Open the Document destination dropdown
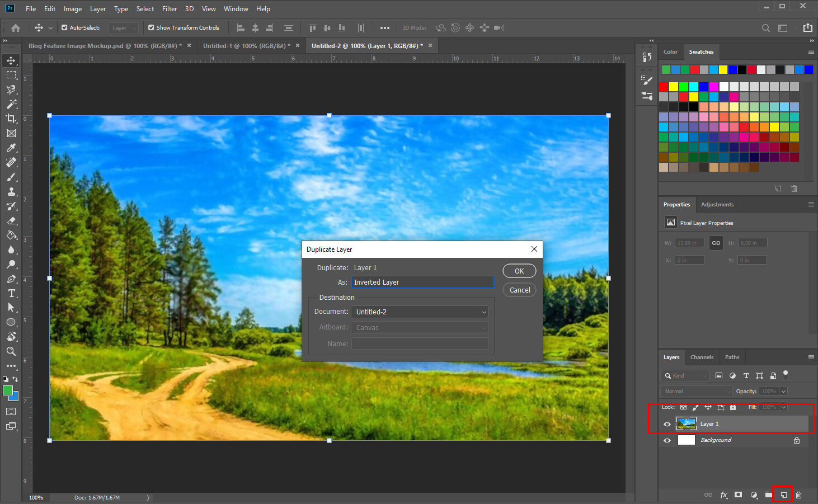 pos(420,312)
